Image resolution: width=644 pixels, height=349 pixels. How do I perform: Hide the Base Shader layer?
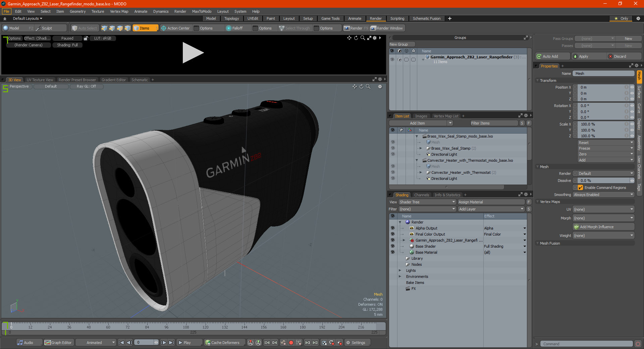392,246
